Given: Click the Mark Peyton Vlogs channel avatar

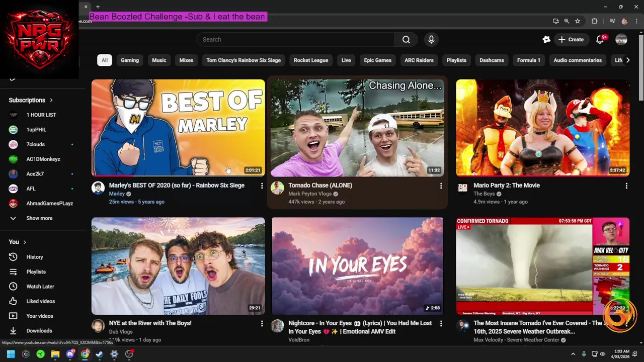Looking at the screenshot, I should click(277, 188).
